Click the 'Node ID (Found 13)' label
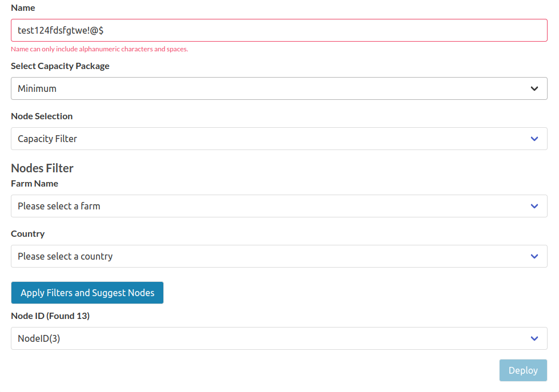The width and height of the screenshot is (559, 392). coord(51,316)
